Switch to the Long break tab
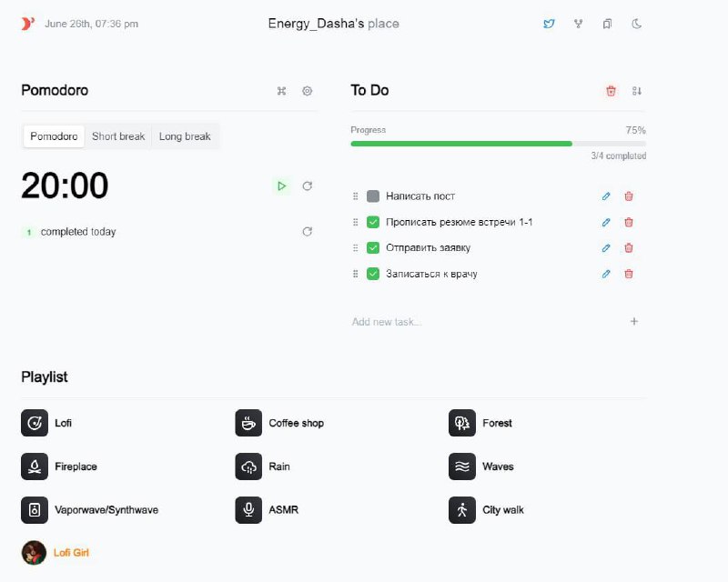 tap(185, 136)
